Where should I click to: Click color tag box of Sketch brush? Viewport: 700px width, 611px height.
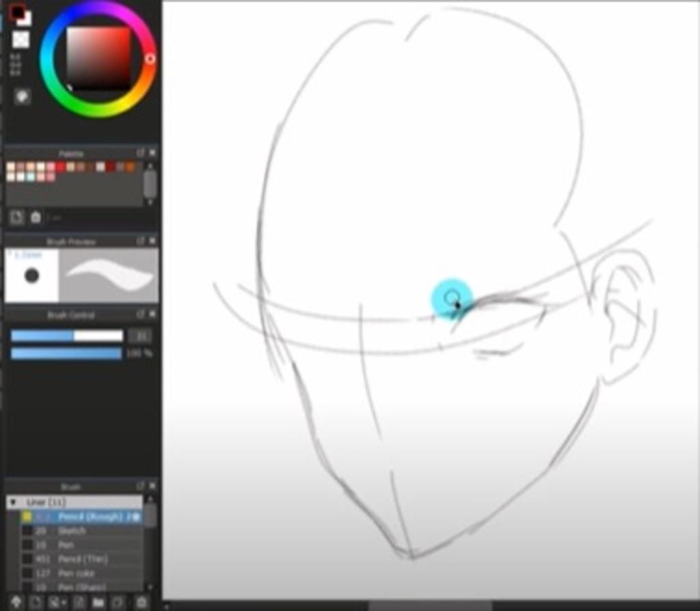tap(27, 531)
